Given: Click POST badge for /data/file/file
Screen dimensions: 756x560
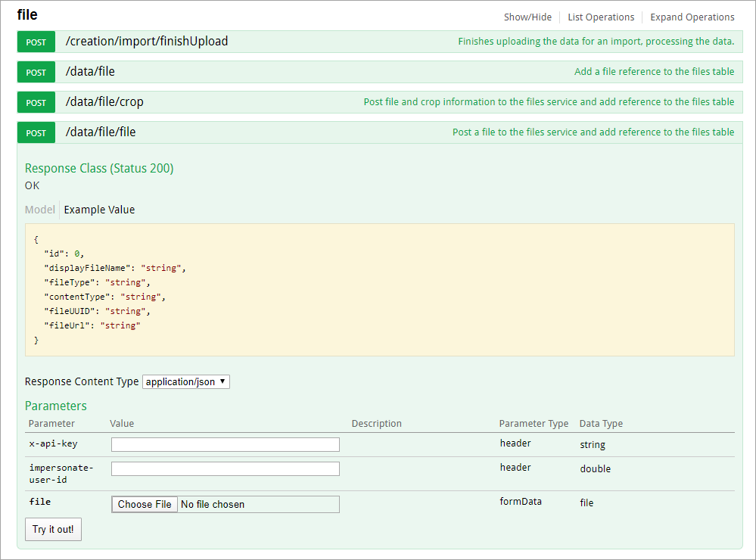Looking at the screenshot, I should tap(36, 133).
